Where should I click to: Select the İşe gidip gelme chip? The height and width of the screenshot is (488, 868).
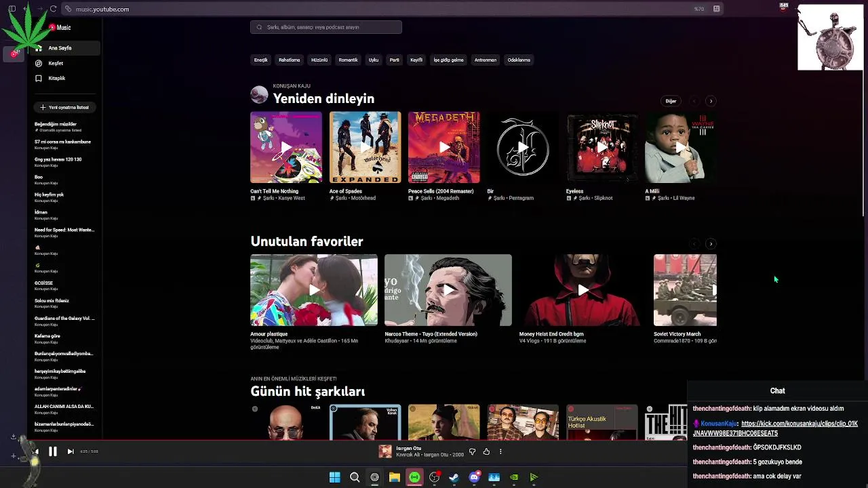point(448,60)
